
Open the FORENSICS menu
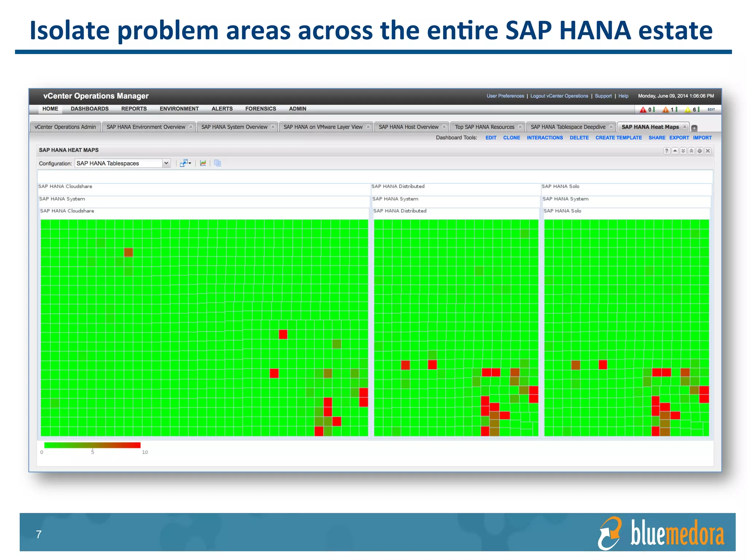pos(261,109)
